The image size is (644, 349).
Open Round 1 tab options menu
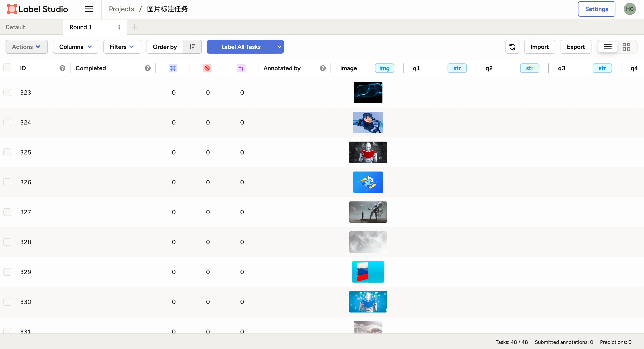(119, 27)
